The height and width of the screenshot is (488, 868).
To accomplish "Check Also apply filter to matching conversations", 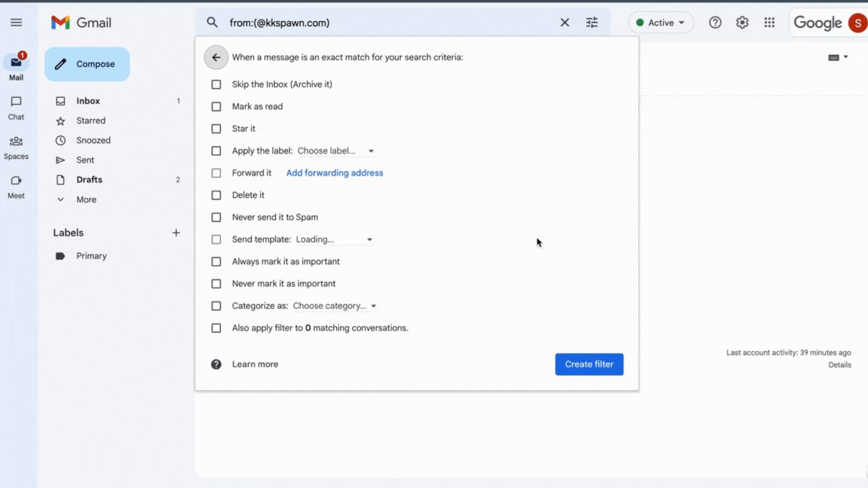I will tap(216, 328).
